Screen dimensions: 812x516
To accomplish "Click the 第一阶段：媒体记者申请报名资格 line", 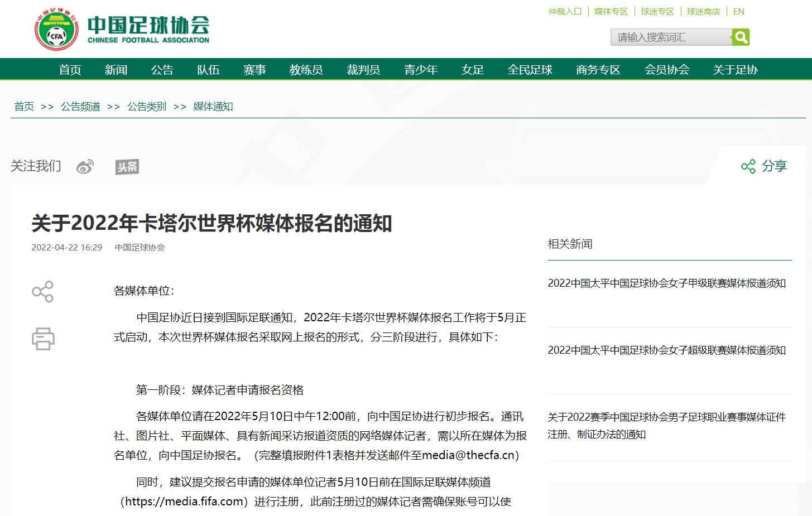I will pos(220,390).
